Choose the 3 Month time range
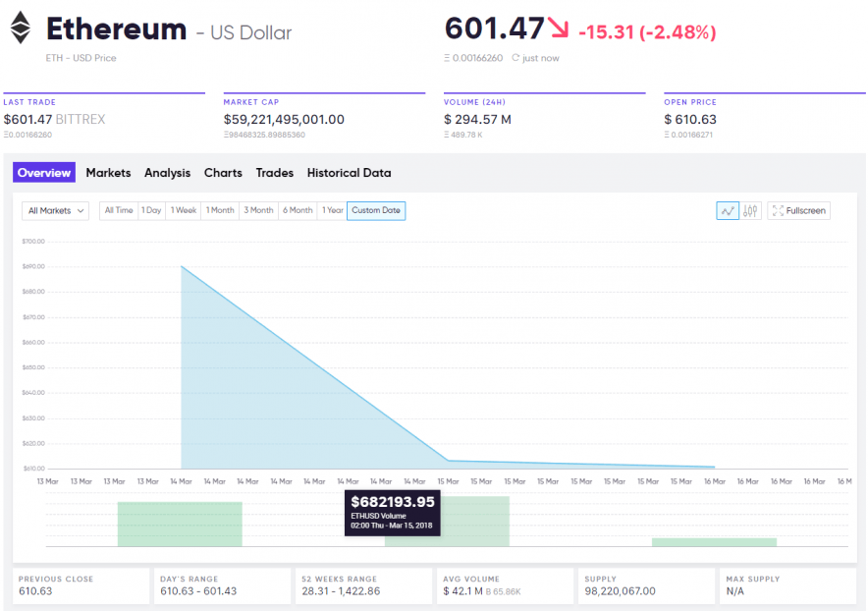The height and width of the screenshot is (611, 868). tap(259, 210)
